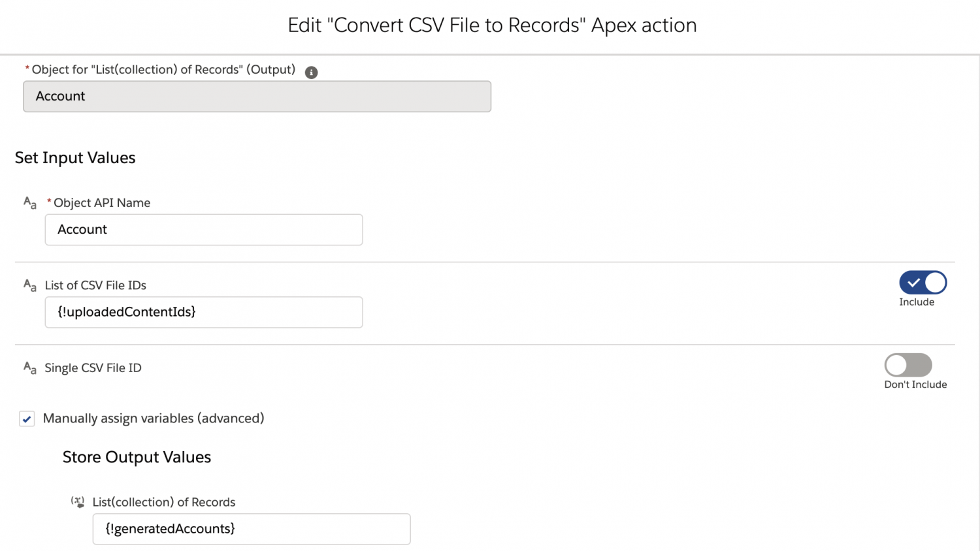Click the text-type icon beside List of CSV File IDs
The width and height of the screenshot is (980, 551).
(x=29, y=285)
